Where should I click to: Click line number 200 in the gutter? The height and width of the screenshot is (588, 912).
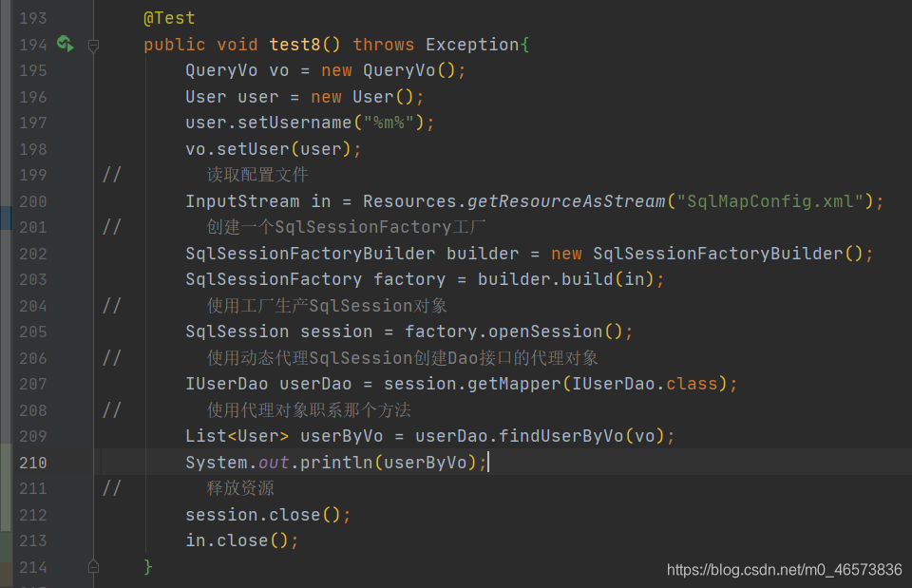point(32,201)
